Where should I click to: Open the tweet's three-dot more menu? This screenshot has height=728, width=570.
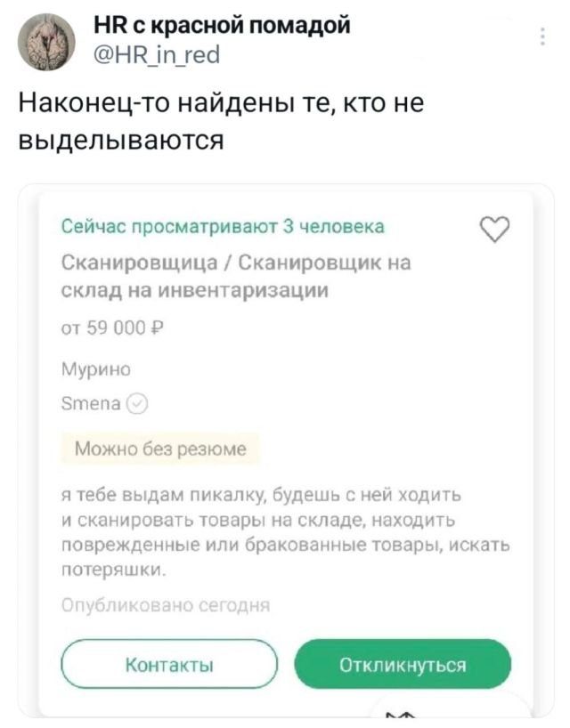click(543, 36)
